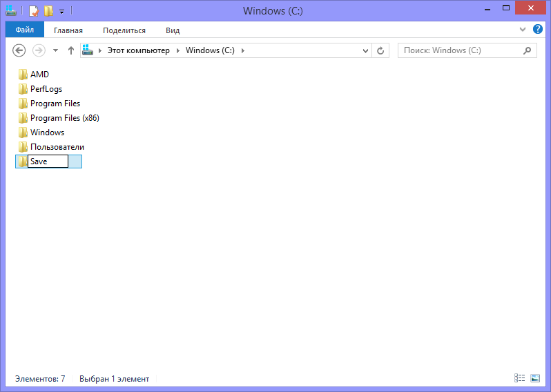Viewport: 551px width, 392px height.
Task: Click the New Folder icon in title bar
Action: 48,11
